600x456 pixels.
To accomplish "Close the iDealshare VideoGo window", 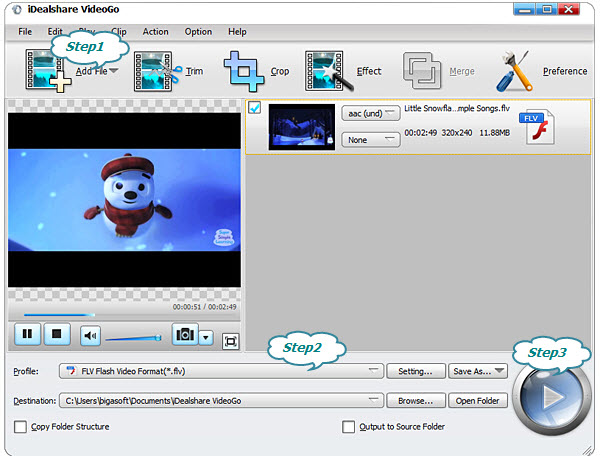I will pyautogui.click(x=569, y=9).
